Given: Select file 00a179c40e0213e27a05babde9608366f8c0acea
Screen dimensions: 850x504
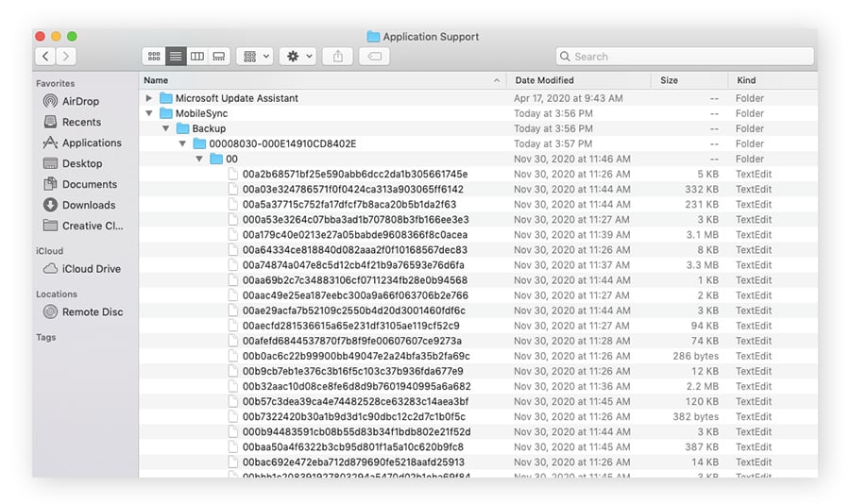Looking at the screenshot, I should 354,235.
